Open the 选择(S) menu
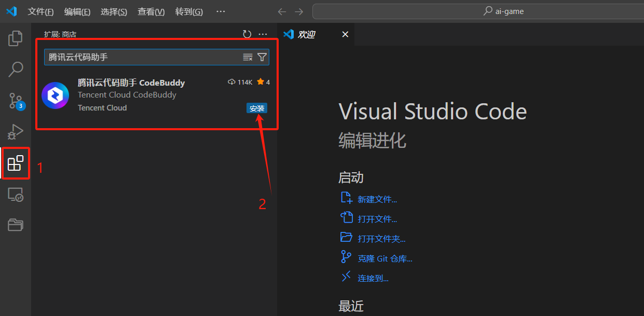Image resolution: width=644 pixels, height=316 pixels. [114, 11]
